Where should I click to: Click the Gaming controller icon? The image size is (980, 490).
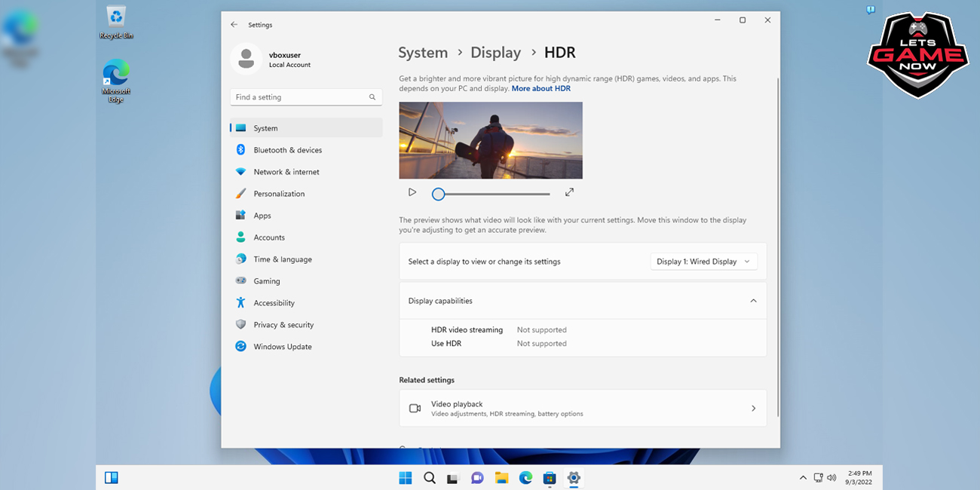240,280
